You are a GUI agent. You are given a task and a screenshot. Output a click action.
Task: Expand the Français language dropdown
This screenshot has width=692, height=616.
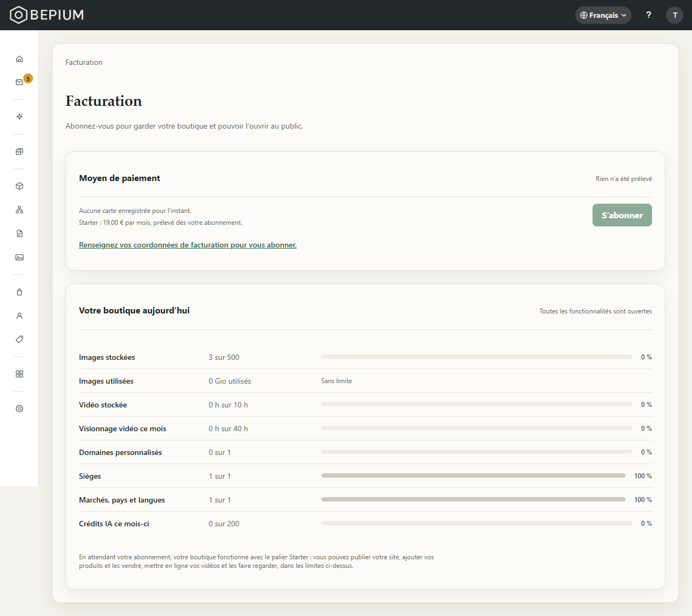click(603, 15)
